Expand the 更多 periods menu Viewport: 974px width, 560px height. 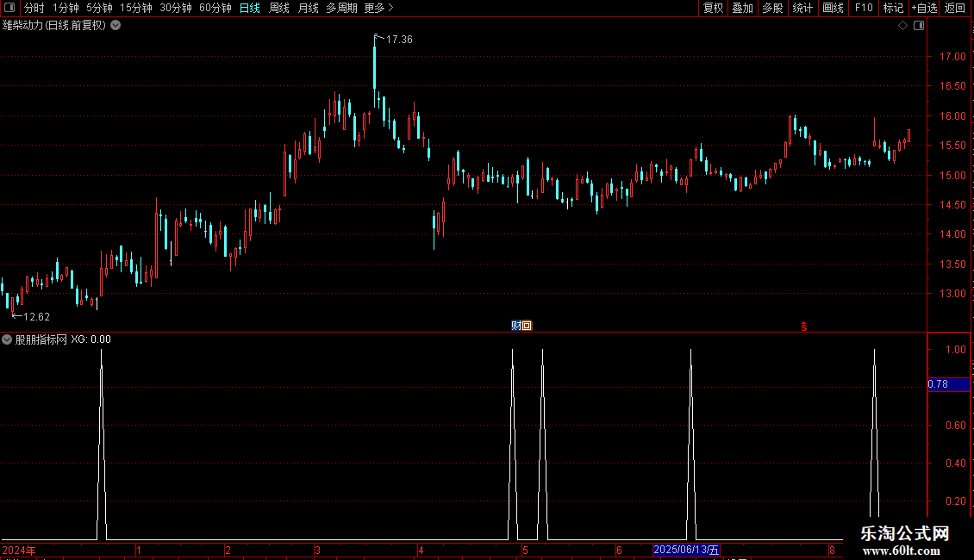point(378,8)
